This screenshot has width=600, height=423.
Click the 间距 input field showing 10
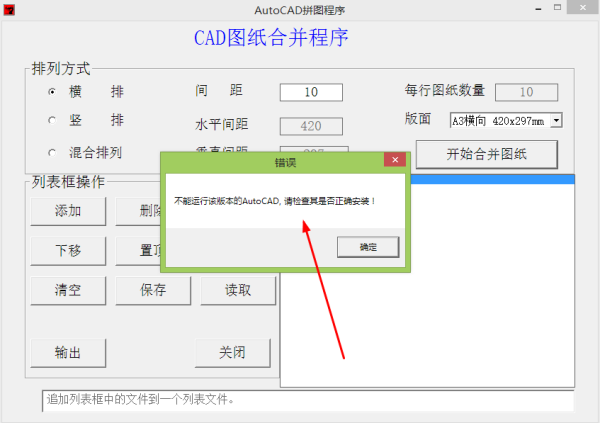click(311, 92)
